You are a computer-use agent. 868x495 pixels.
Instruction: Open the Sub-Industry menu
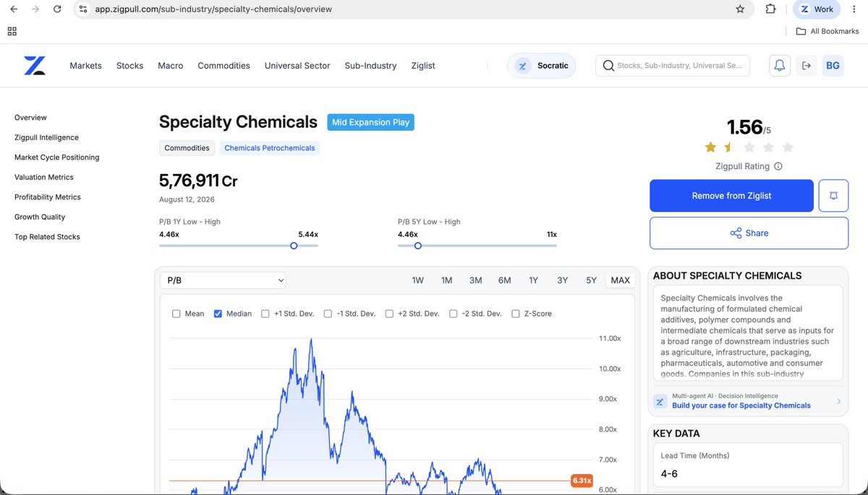[x=370, y=66]
